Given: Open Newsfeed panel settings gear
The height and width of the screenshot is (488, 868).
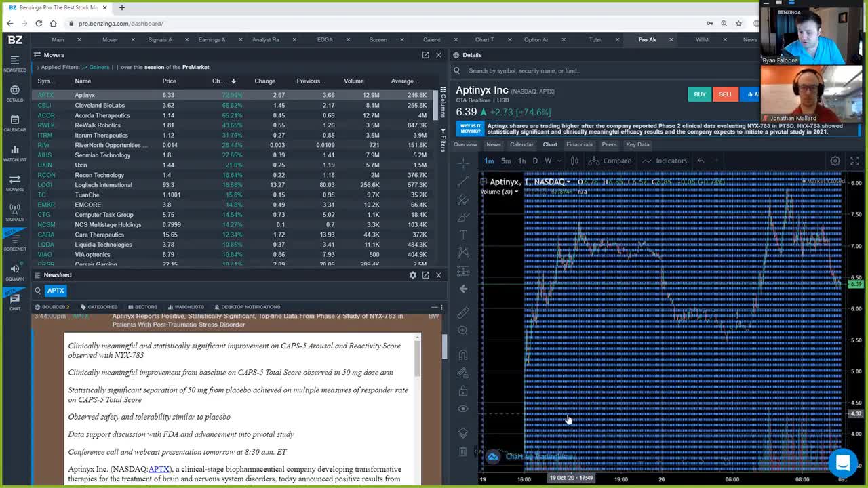Looking at the screenshot, I should click(x=412, y=275).
